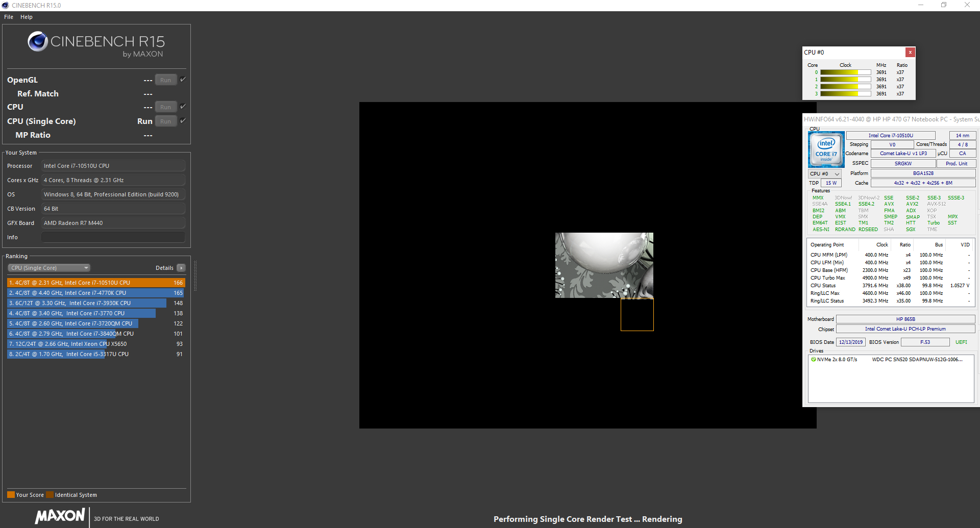Select ranking entry Intel Core i7-3840QM CPU
Screen dimensions: 980x528
pyautogui.click(x=96, y=334)
